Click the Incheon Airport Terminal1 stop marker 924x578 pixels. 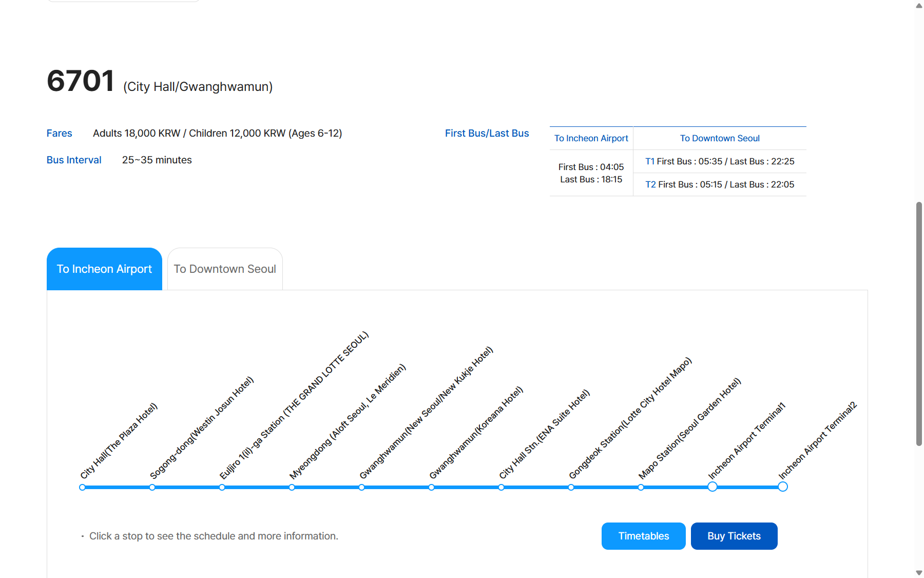(713, 487)
